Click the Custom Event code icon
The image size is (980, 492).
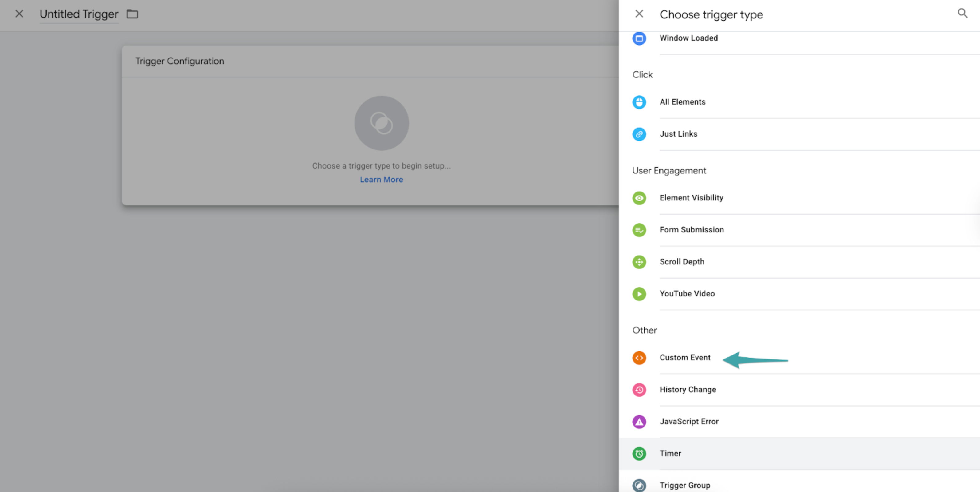click(x=639, y=358)
